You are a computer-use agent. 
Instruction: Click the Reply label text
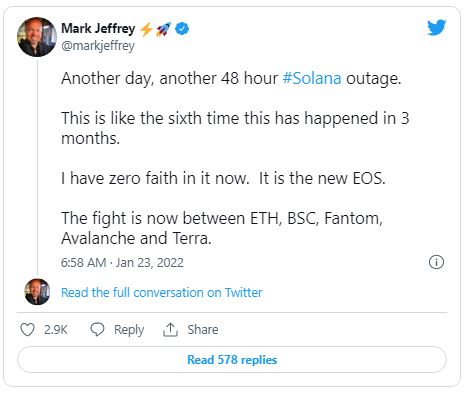point(129,330)
